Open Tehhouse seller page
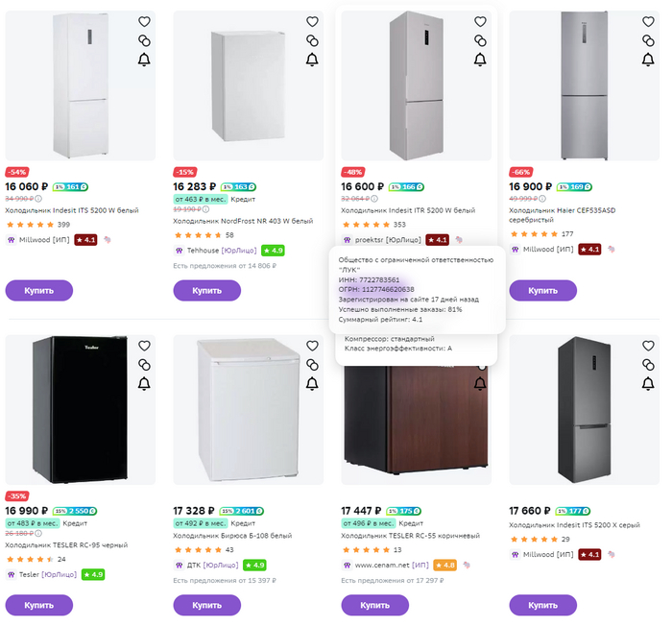Screen dimensions: 672x627 (x=204, y=250)
